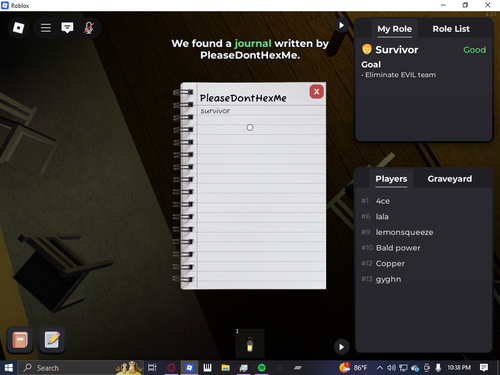Open the Roblox logo menu button

coord(18,28)
